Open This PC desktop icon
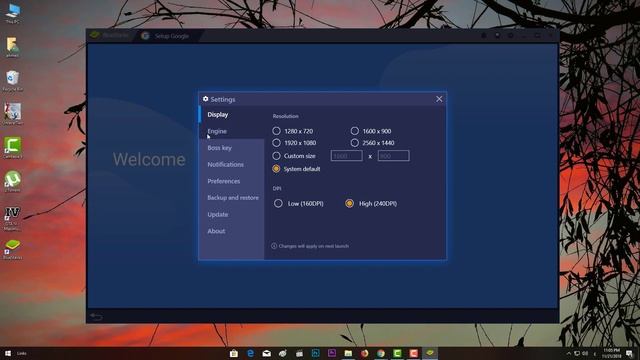 coord(13,13)
